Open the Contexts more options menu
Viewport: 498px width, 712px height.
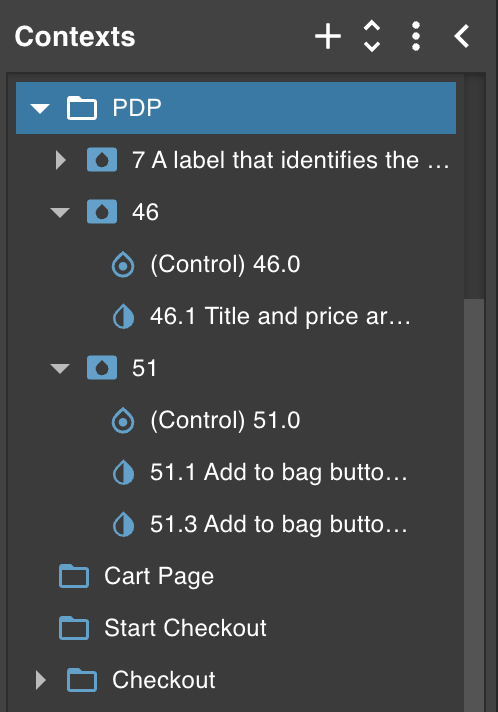click(x=415, y=36)
